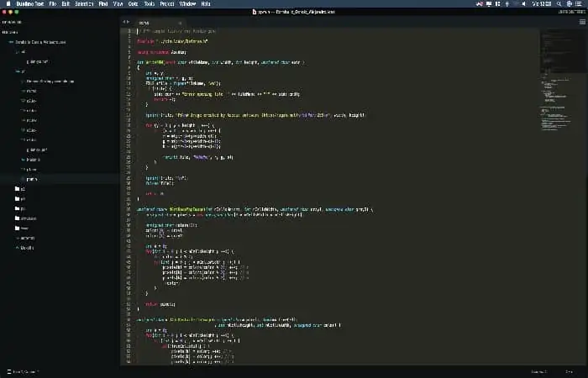Click the Siri icon in menu bar
This screenshot has width=588, height=378.
[569, 3]
